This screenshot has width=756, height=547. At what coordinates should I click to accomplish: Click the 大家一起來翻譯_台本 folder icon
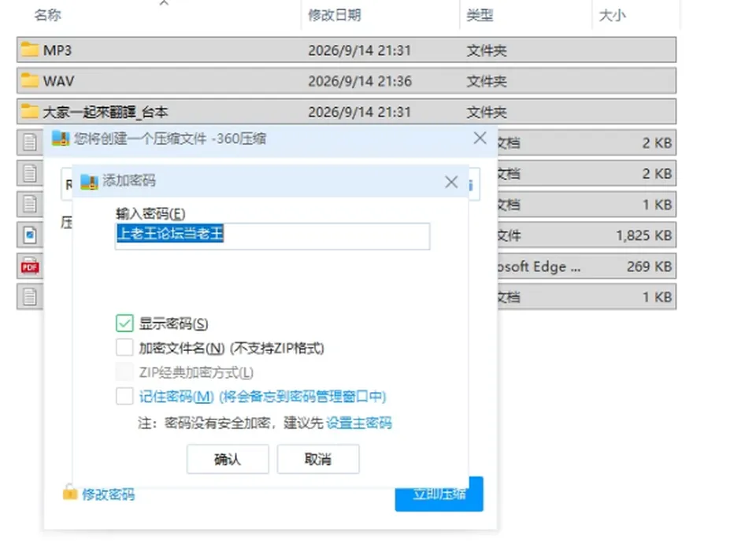click(x=29, y=112)
